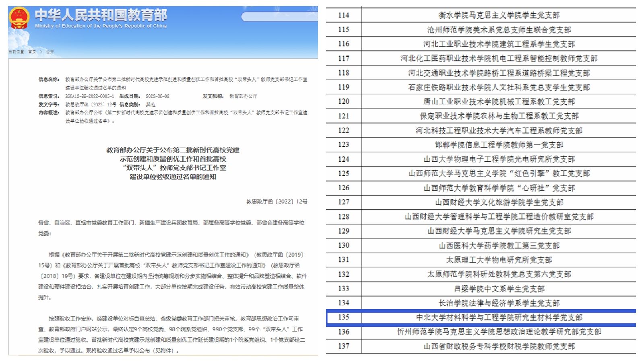Click row number 135 cell

click(x=343, y=317)
